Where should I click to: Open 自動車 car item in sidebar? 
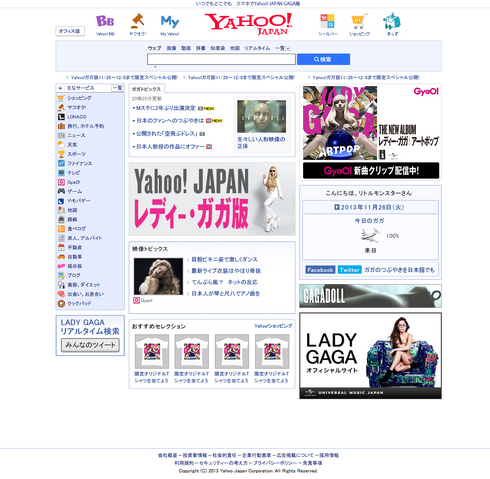[x=74, y=257]
